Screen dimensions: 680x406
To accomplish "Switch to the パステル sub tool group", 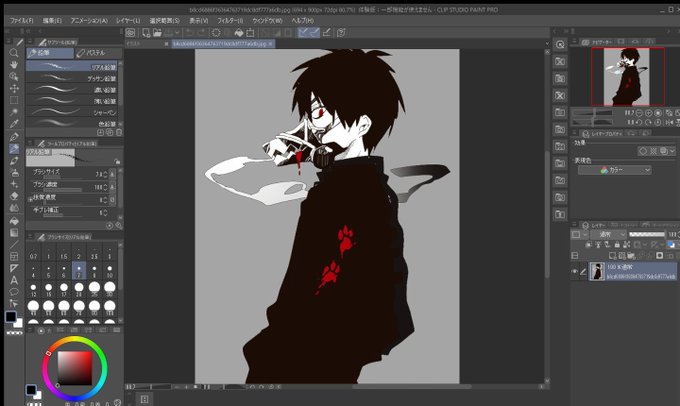I will pyautogui.click(x=98, y=53).
